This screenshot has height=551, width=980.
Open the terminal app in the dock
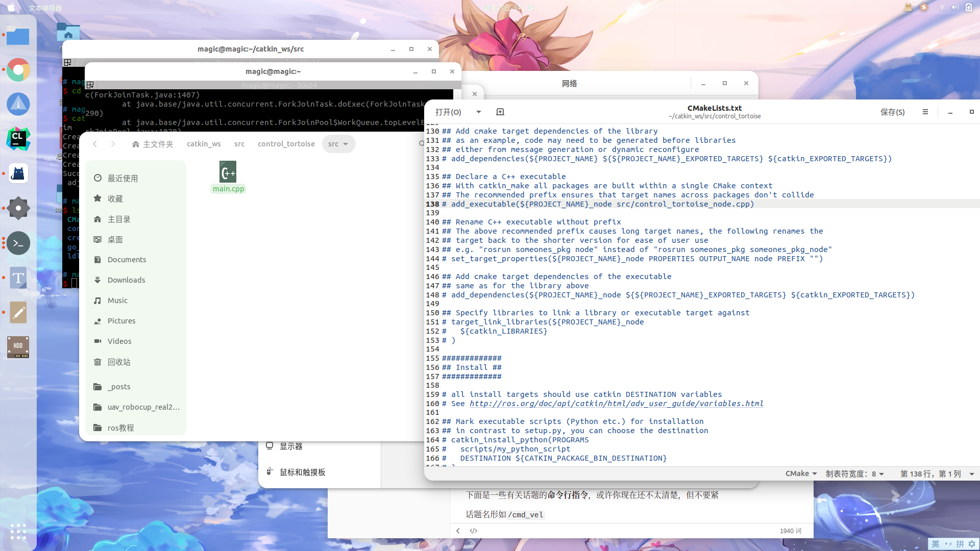point(18,243)
